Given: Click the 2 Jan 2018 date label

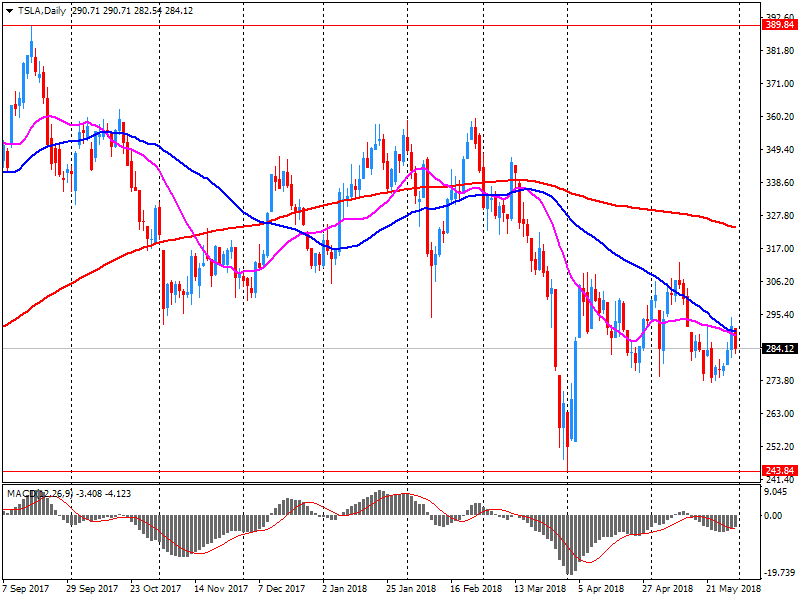Looking at the screenshot, I should click(x=345, y=589).
